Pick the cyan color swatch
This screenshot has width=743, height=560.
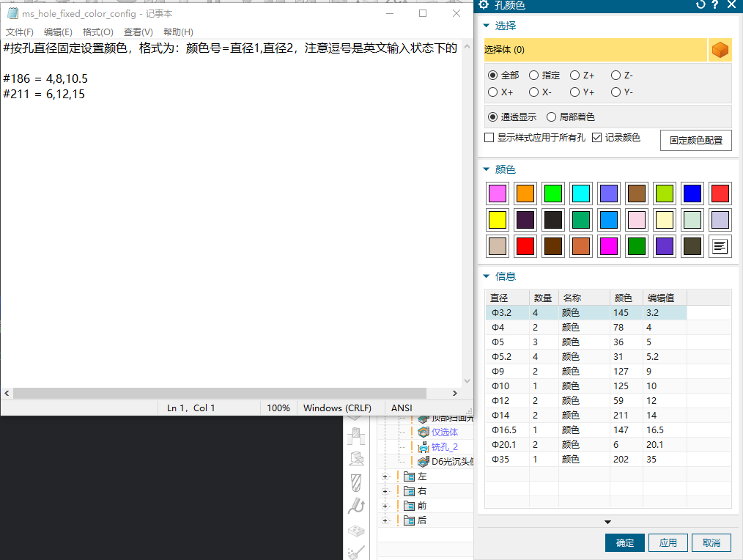[x=580, y=194]
